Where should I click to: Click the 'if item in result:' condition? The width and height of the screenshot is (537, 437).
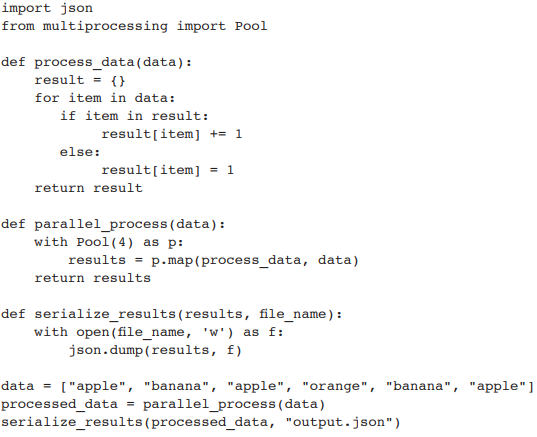[134, 116]
